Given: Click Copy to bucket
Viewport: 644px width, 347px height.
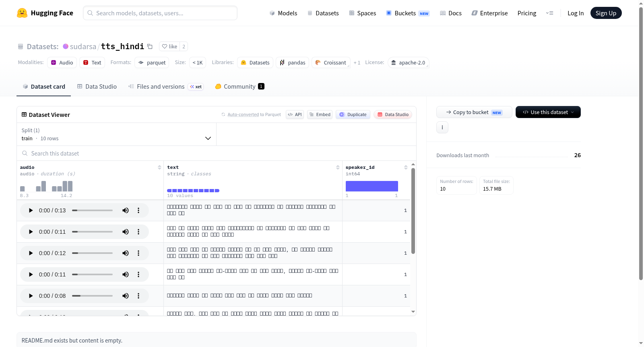Looking at the screenshot, I should point(474,112).
